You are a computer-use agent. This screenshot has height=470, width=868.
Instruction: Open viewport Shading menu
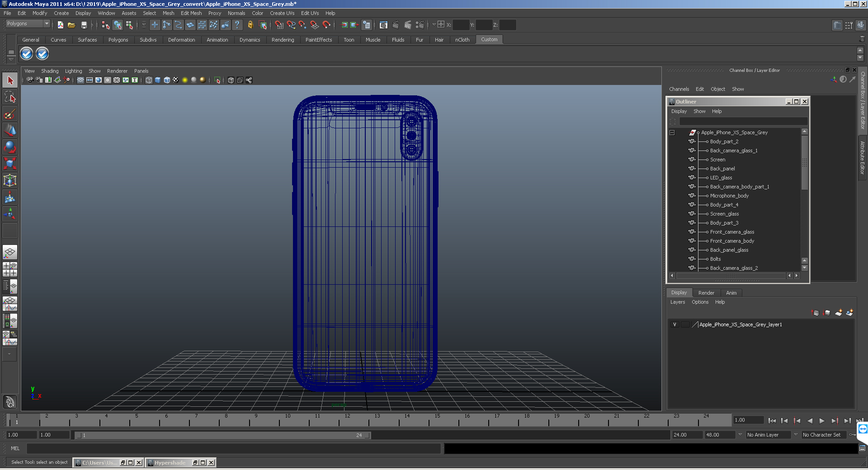tap(50, 71)
